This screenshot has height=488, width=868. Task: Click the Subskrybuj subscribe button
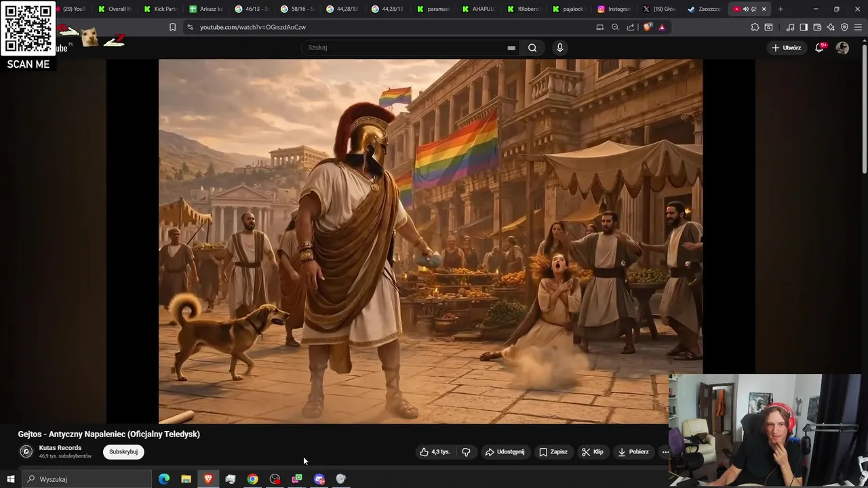[x=123, y=451]
